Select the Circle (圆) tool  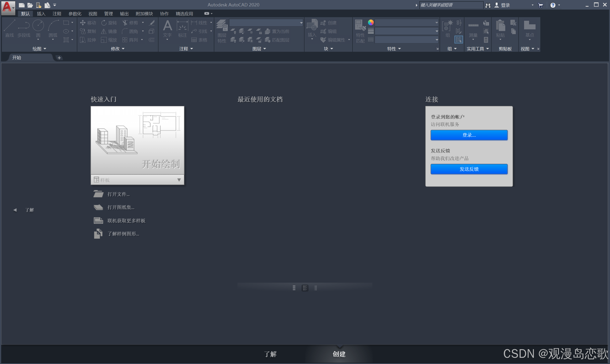[38, 26]
